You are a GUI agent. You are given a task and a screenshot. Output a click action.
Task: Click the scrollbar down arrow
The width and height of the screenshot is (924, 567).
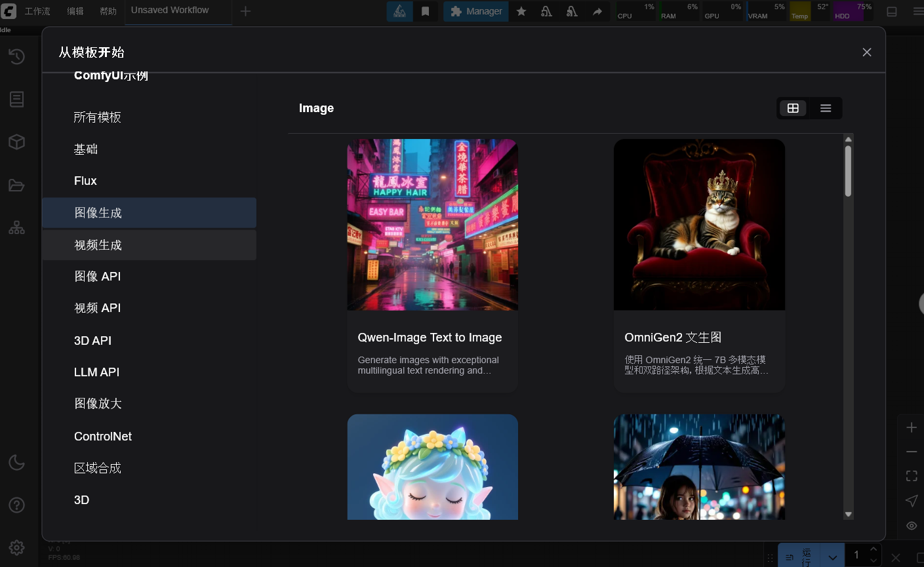pos(848,515)
